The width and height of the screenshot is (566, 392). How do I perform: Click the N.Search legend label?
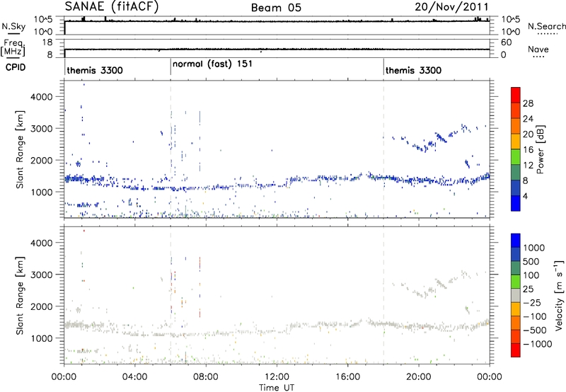point(547,26)
